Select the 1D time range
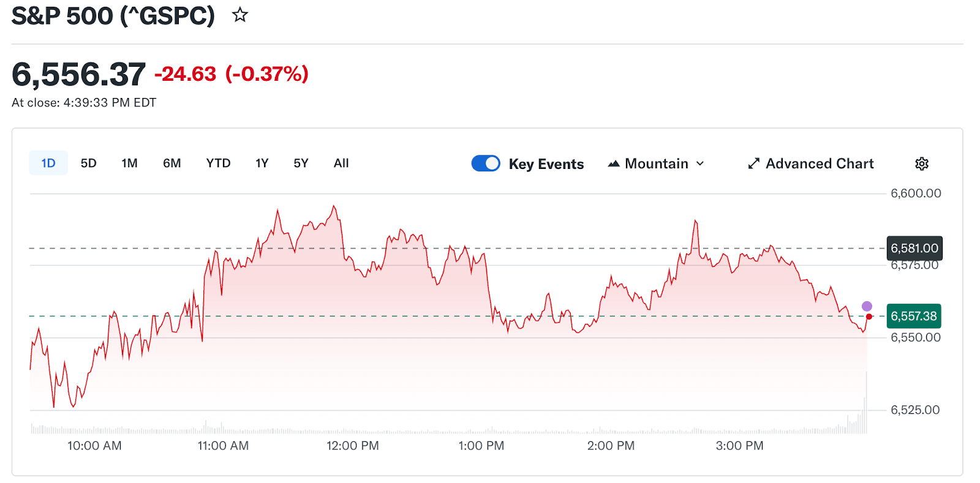This screenshot has height=483, width=980. point(48,163)
